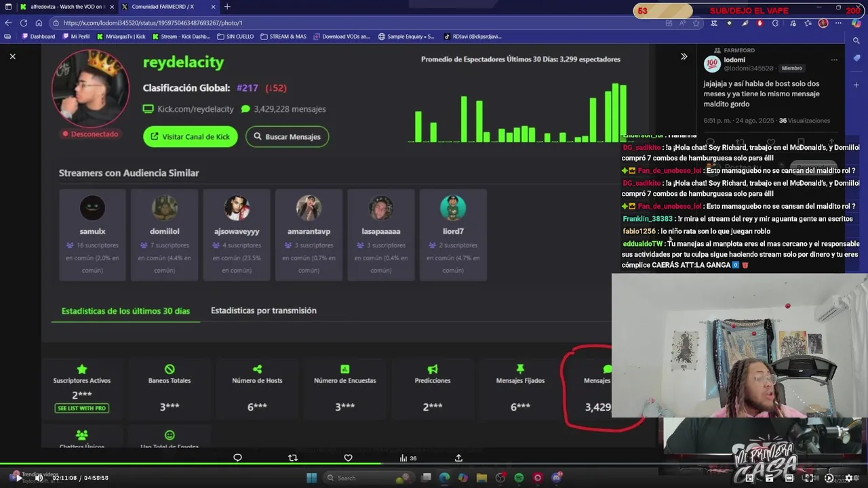Click the Buscar Mensajes button

pos(287,136)
